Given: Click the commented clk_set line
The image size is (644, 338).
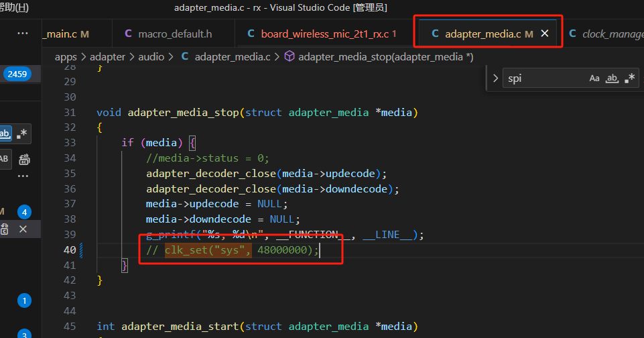Looking at the screenshot, I should tap(233, 250).
